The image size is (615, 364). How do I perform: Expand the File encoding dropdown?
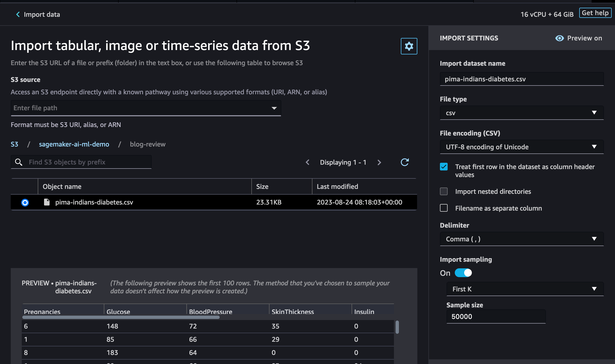(x=521, y=147)
